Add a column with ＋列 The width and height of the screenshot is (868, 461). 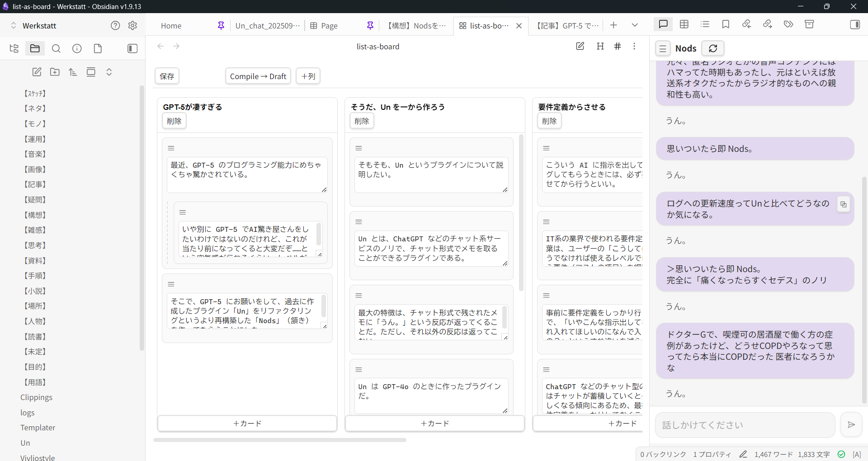(308, 76)
